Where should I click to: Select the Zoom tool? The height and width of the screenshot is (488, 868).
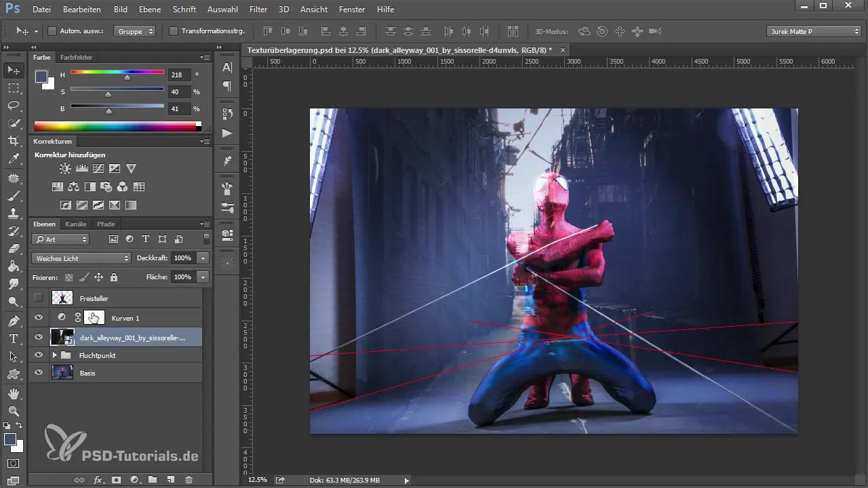(13, 411)
